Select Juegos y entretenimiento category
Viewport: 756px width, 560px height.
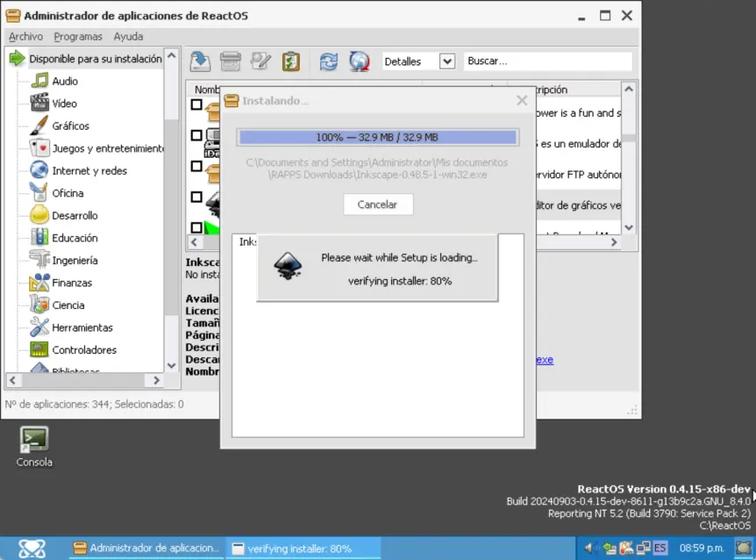pos(108,148)
